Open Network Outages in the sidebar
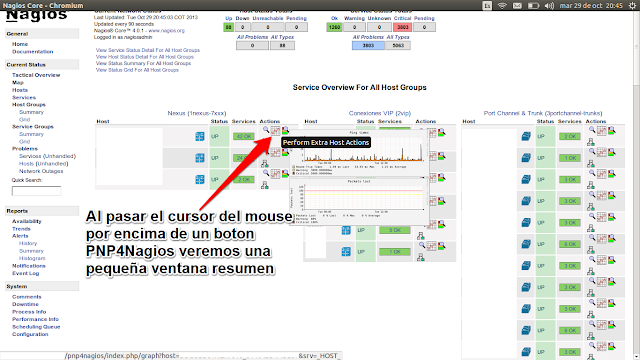640x360 pixels. pos(41,171)
